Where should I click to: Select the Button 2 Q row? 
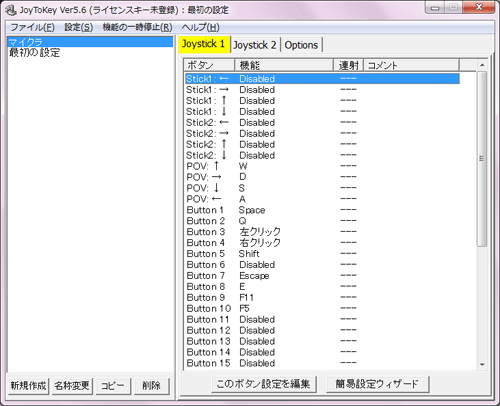(x=322, y=221)
